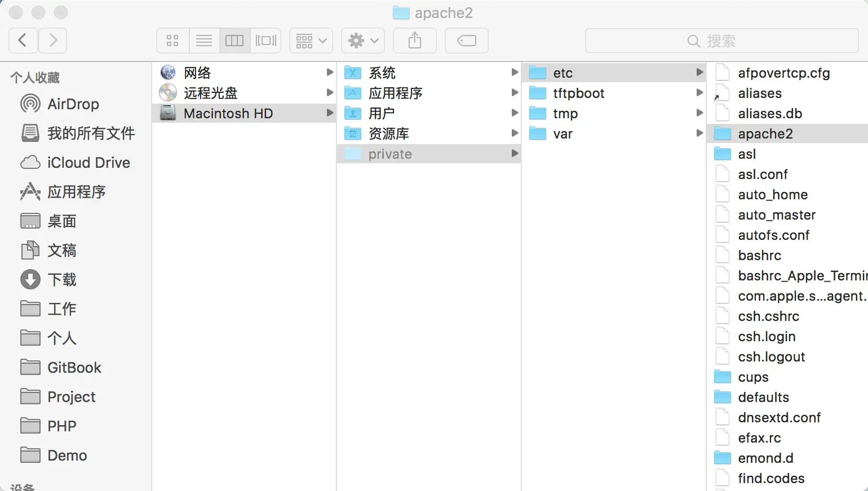
Task: Open the Share button in the toolbar
Action: pyautogui.click(x=415, y=40)
